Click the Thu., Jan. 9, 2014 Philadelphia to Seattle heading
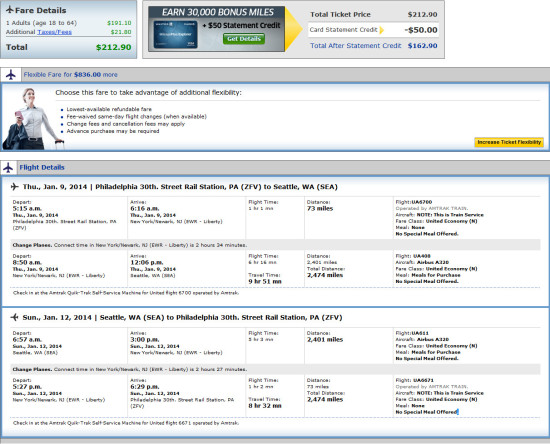This screenshot has height=444, width=550. coord(180,187)
